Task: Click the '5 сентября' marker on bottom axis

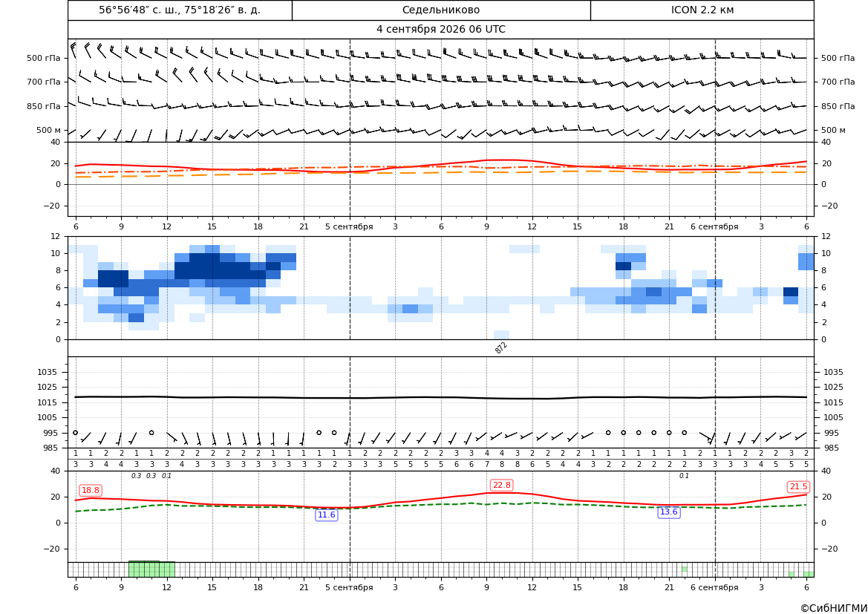Action: tap(349, 587)
